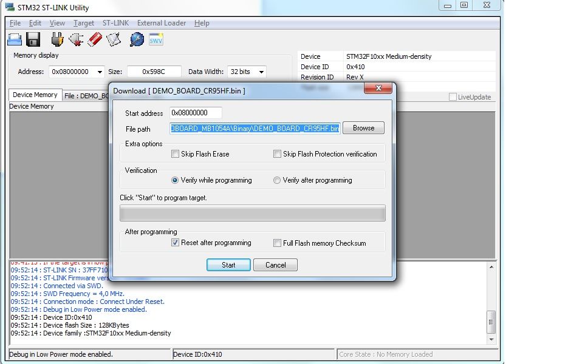
Task: Open the Edit menu
Action: [35, 23]
